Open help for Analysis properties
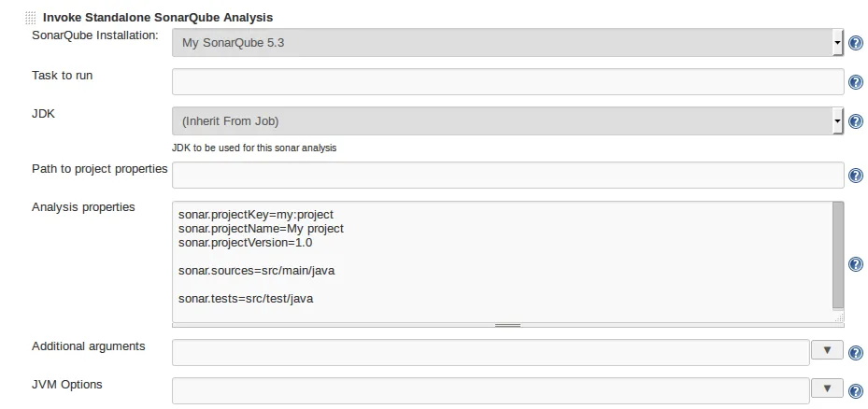 [x=855, y=264]
